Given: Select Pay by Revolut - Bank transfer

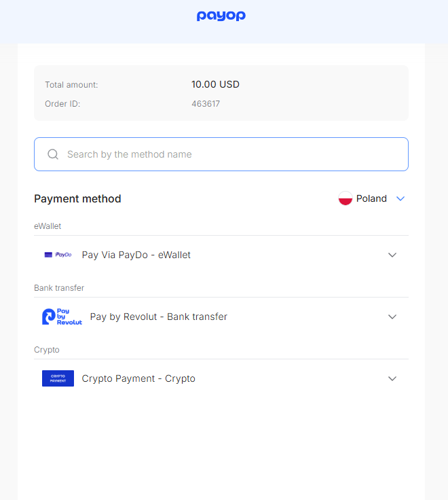Looking at the screenshot, I should [221, 317].
